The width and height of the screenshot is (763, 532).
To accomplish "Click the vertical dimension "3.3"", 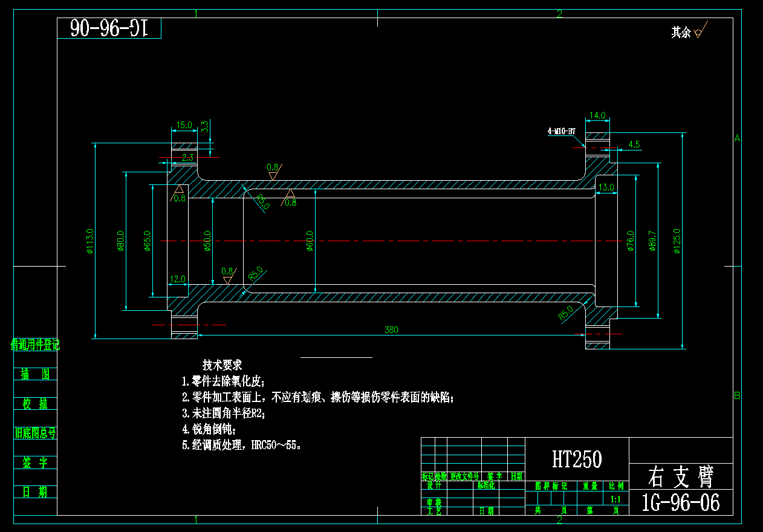I will pyautogui.click(x=204, y=126).
